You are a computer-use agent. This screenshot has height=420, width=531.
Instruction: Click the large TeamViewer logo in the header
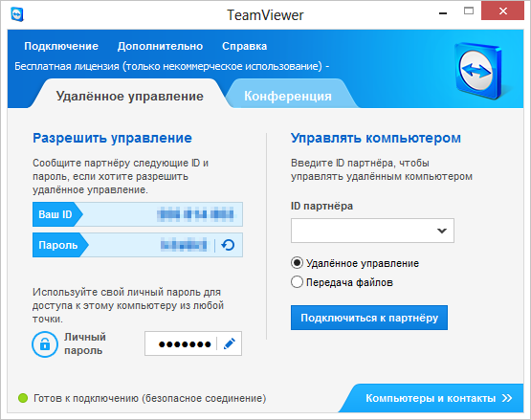478,71
